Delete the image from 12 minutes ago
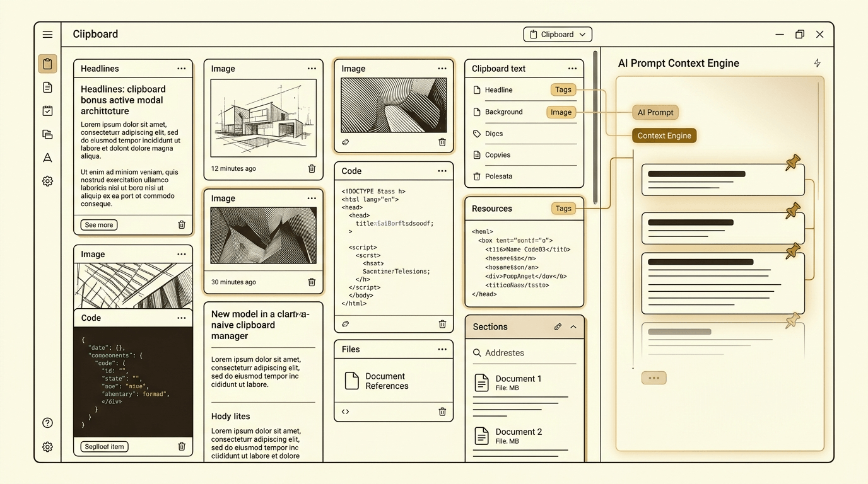Viewport: 868px width, 484px height. tap(312, 168)
